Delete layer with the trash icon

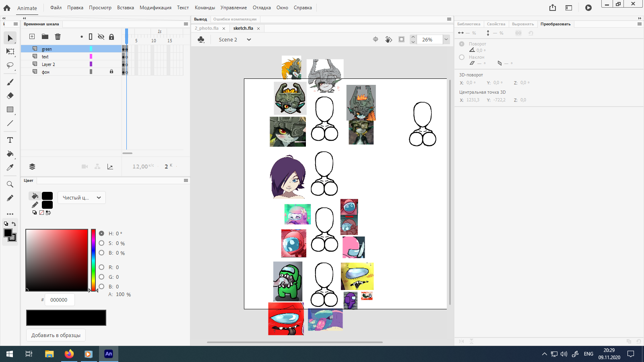pos(58,37)
